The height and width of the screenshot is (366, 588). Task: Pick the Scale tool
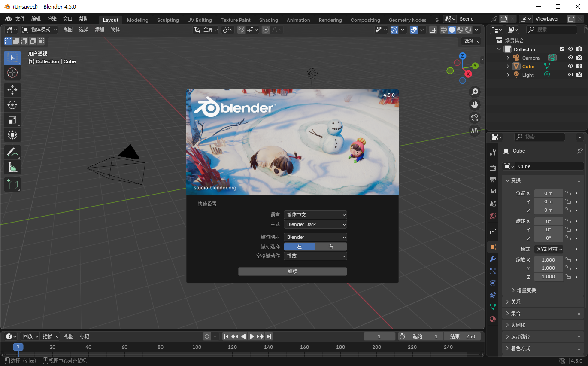point(12,120)
